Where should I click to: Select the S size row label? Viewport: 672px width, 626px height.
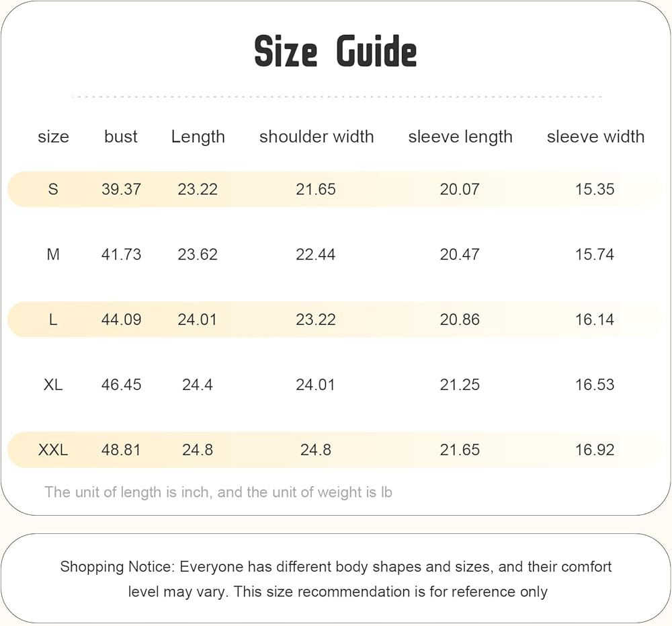click(x=53, y=189)
